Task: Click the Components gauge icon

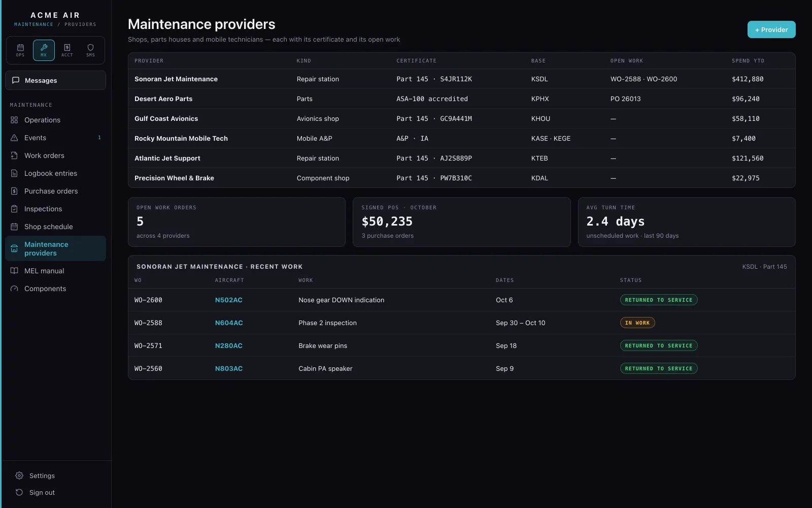Action: [14, 289]
